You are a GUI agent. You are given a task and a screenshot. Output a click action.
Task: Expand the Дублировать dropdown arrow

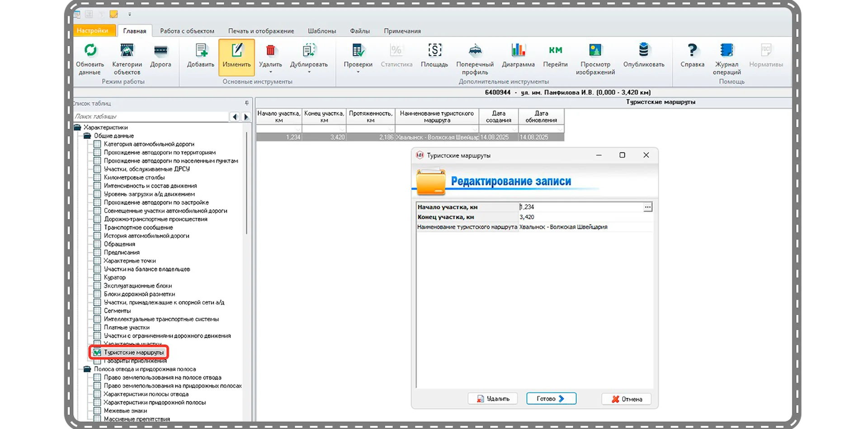(x=309, y=72)
